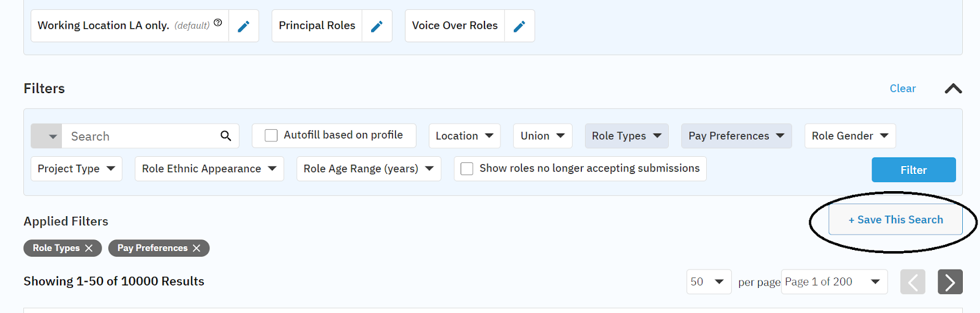Click Save This Search button

[895, 220]
